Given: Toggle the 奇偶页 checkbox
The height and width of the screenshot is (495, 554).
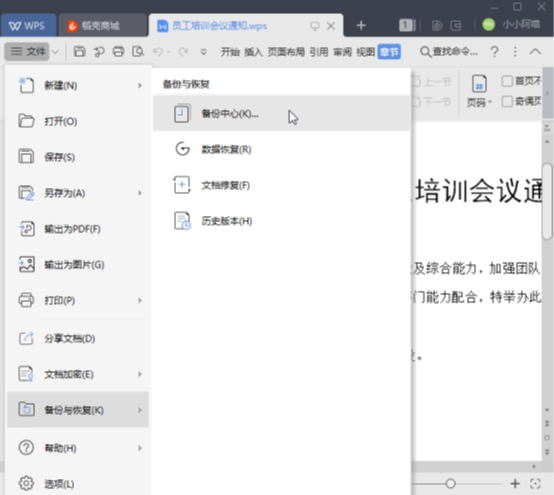Looking at the screenshot, I should click(507, 101).
